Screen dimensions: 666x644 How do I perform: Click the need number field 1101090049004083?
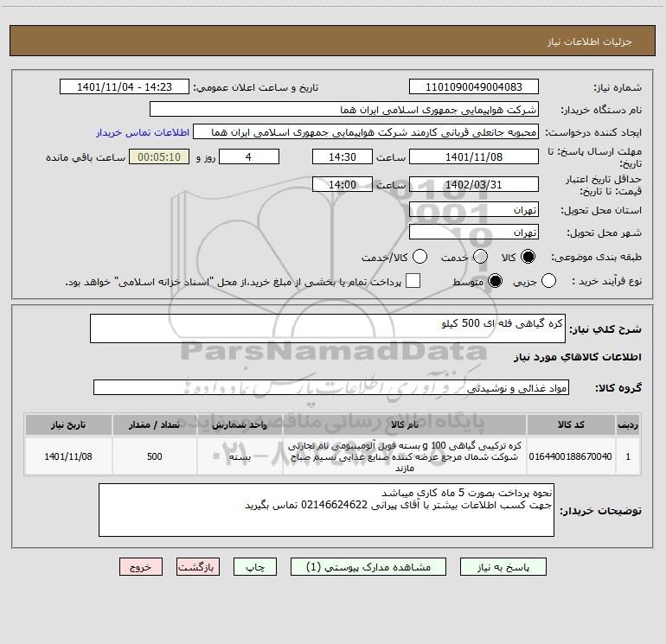click(474, 87)
